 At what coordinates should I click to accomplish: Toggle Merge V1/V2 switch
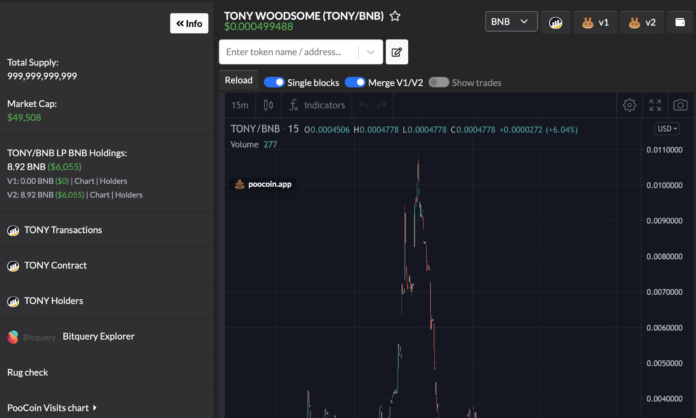355,82
